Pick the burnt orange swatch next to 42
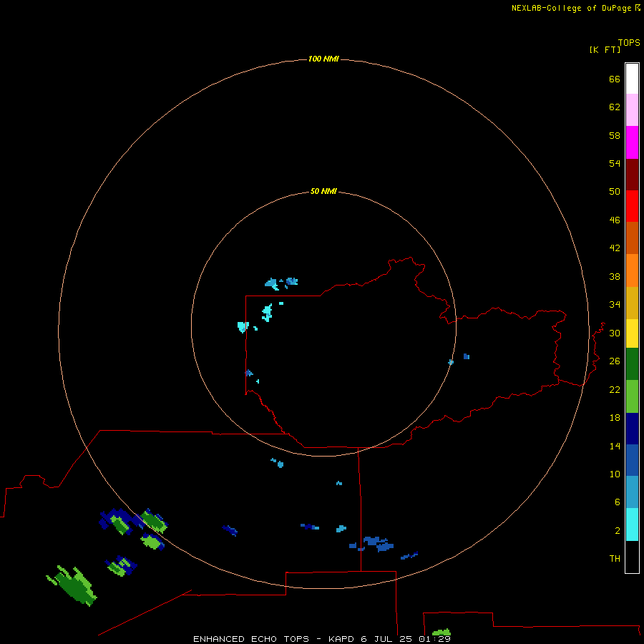The width and height of the screenshot is (644, 644). click(x=632, y=238)
